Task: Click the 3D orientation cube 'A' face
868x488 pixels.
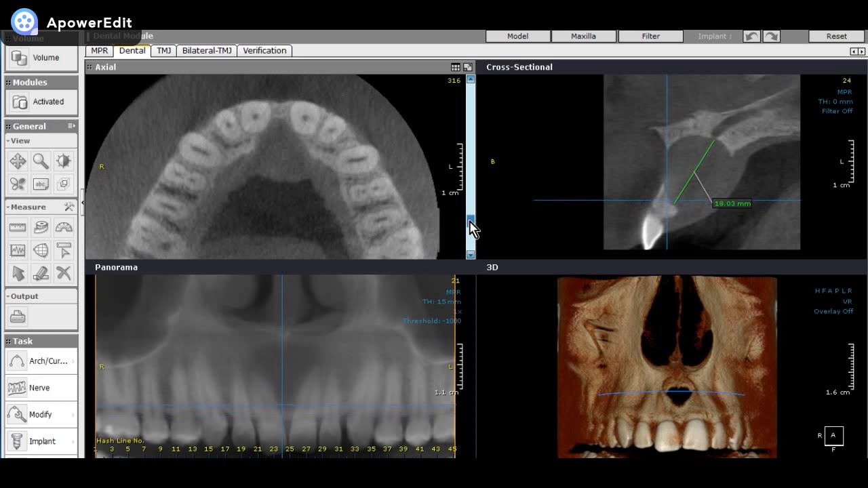Action: (833, 436)
